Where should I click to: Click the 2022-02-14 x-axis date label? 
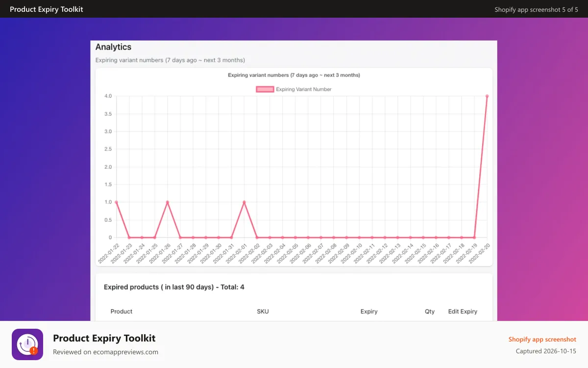tap(403, 253)
